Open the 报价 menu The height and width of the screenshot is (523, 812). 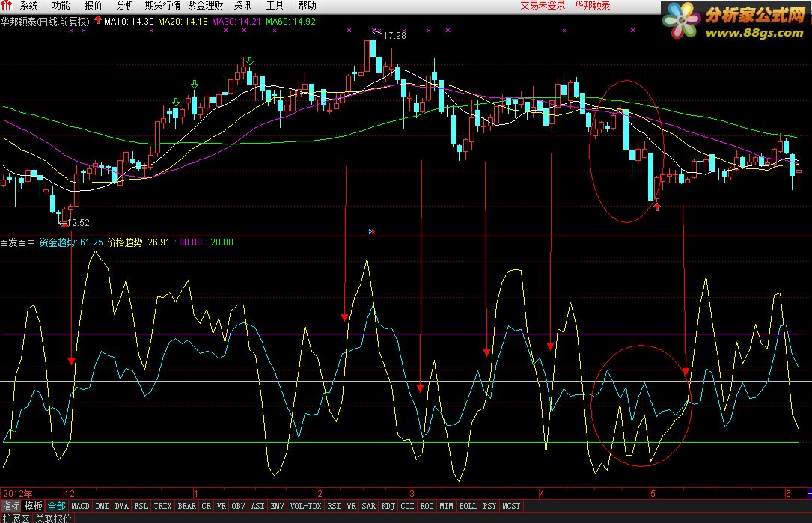[x=93, y=6]
